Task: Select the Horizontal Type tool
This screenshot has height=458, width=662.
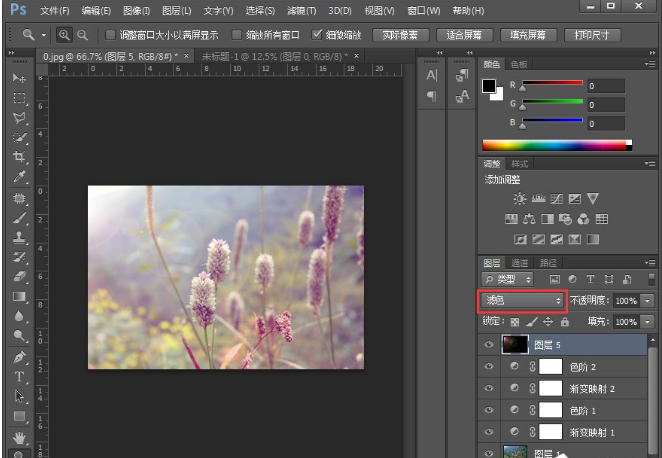Action: 19,377
